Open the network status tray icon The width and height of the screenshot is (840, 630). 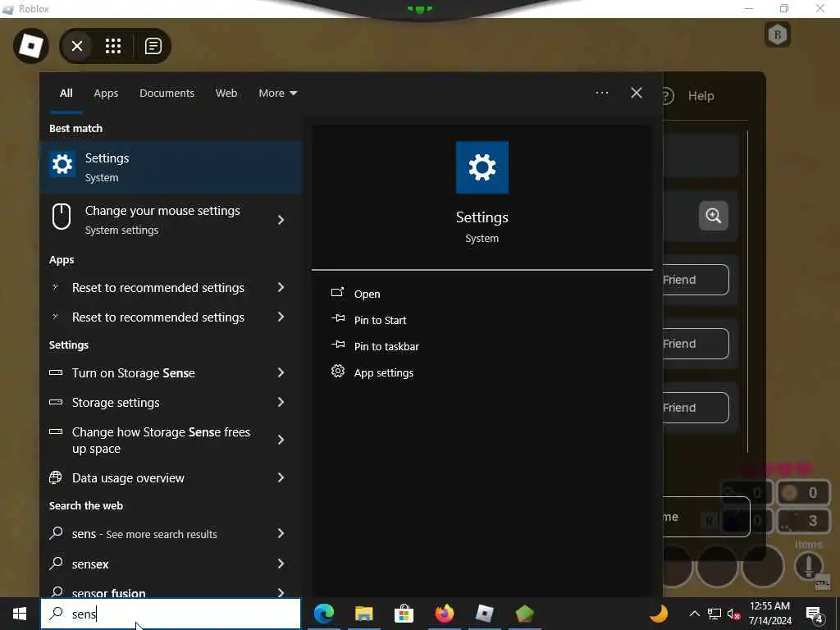714,614
